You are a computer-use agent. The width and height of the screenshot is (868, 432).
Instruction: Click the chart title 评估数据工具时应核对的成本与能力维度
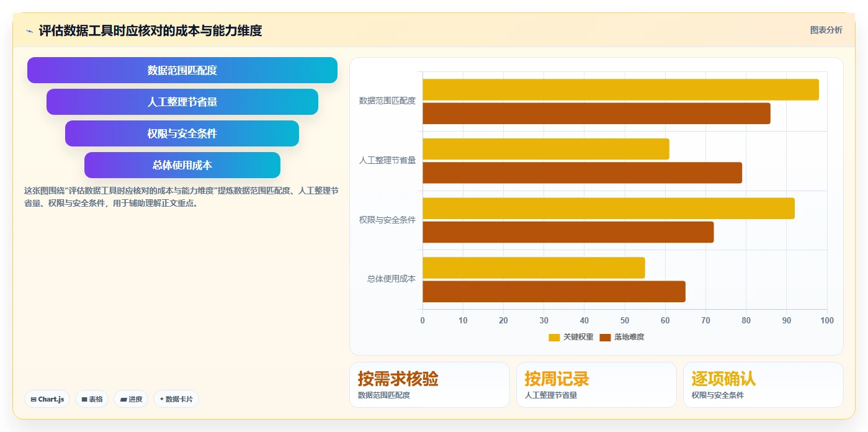click(150, 30)
